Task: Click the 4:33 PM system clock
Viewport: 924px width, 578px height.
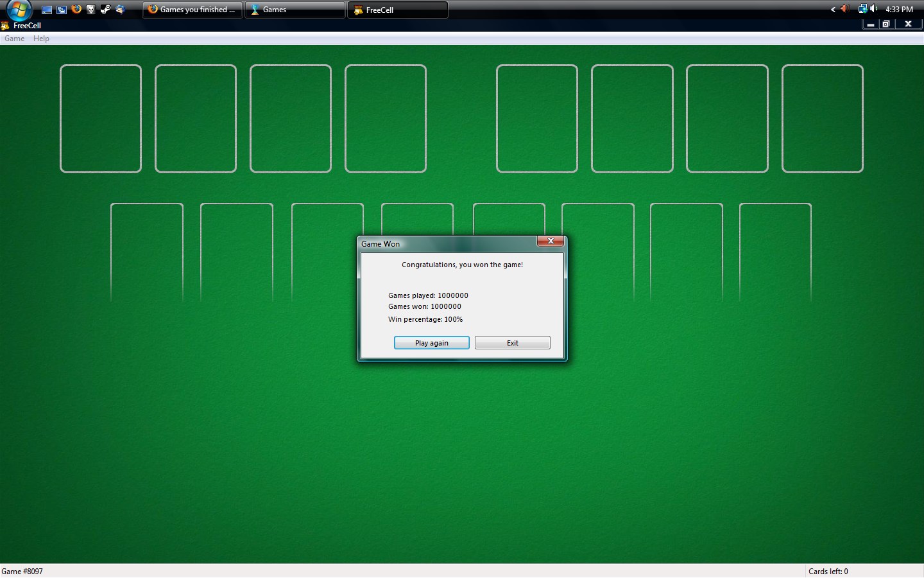Action: coord(899,10)
